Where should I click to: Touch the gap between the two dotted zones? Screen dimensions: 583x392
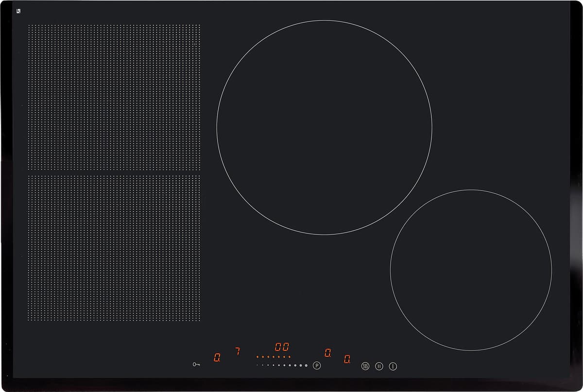(114, 173)
